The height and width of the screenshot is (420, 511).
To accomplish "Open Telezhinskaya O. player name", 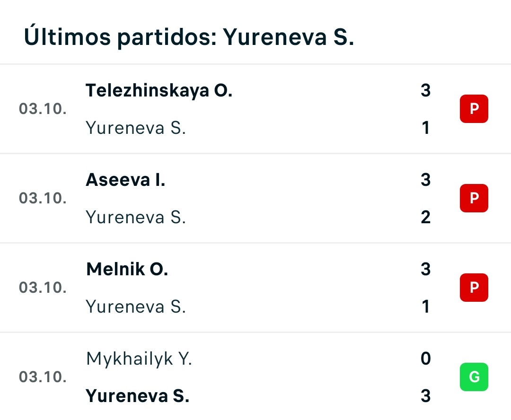I will pyautogui.click(x=159, y=91).
